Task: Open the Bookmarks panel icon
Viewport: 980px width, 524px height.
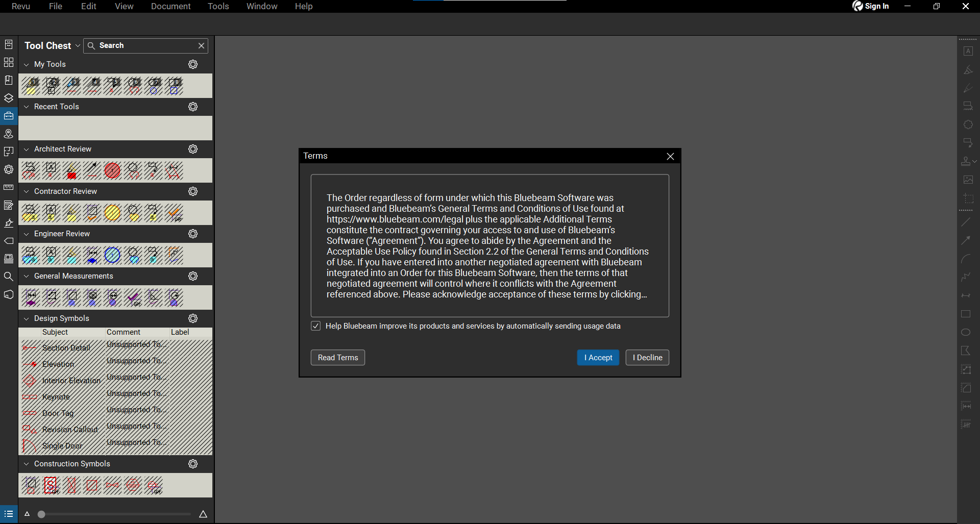Action: pos(9,80)
